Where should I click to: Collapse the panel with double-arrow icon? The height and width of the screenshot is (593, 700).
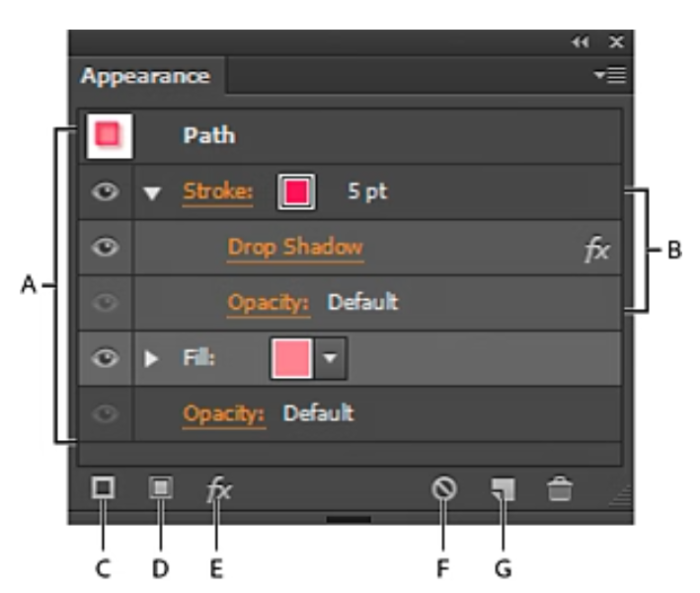pyautogui.click(x=581, y=42)
